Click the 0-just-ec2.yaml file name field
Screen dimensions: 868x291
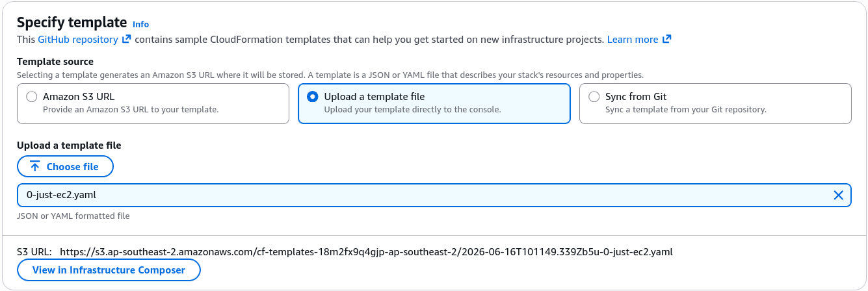tap(434, 195)
